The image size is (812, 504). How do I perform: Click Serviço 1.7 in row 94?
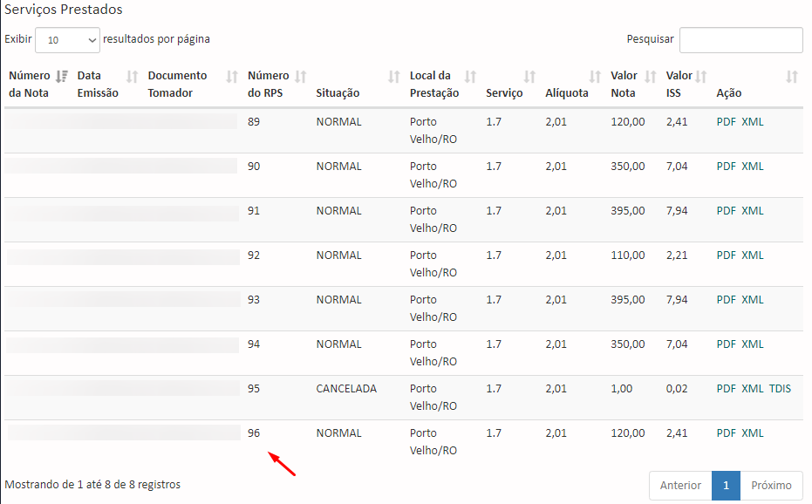tap(494, 344)
